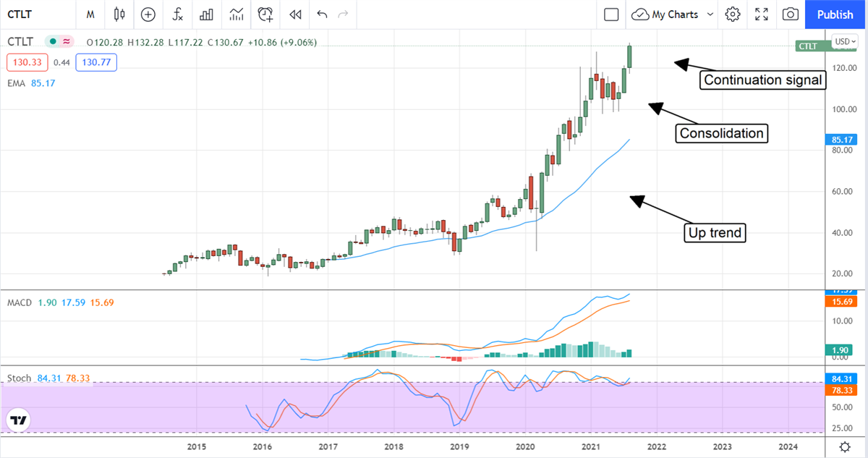This screenshot has height=458, width=868.
Task: Start bar replay with the rewind icon
Action: 294,14
